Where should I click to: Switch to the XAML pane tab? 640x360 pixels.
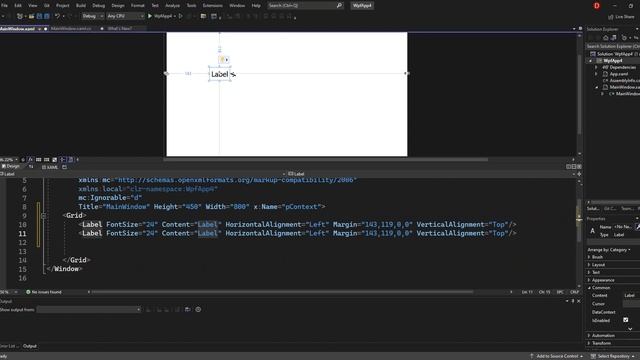click(x=50, y=167)
